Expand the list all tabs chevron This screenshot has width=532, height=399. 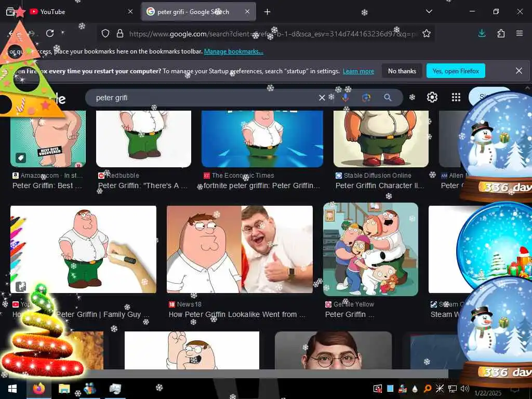coord(429,11)
